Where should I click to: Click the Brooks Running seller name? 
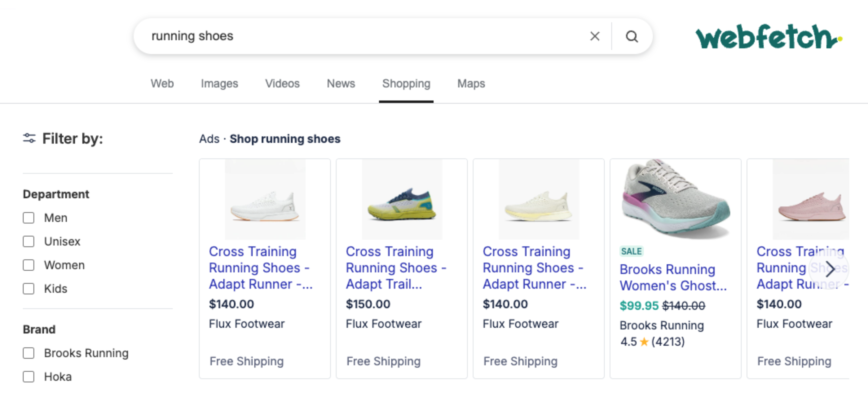coord(662,325)
